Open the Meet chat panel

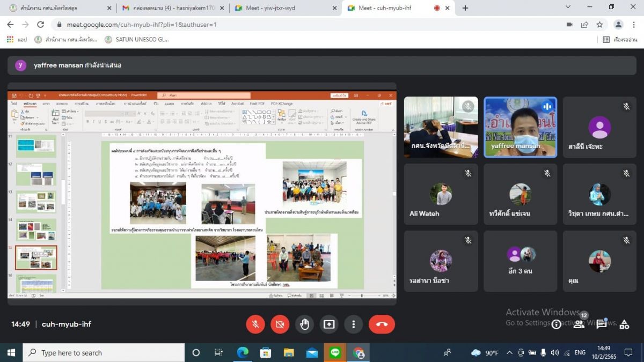pyautogui.click(x=601, y=324)
